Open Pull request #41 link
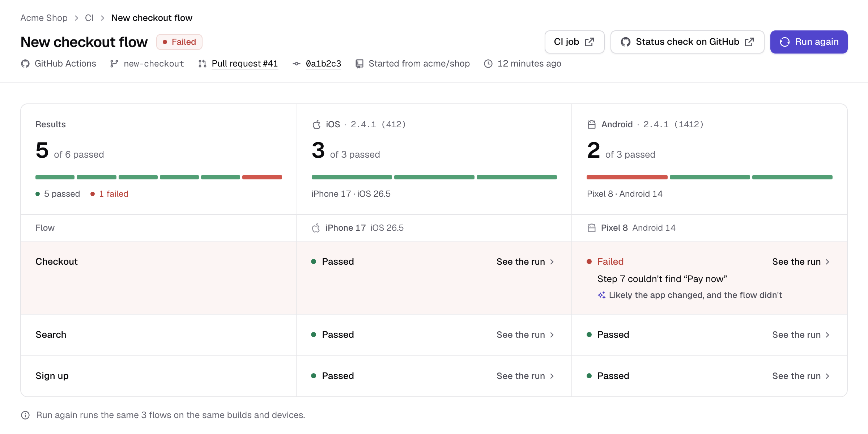 click(245, 64)
